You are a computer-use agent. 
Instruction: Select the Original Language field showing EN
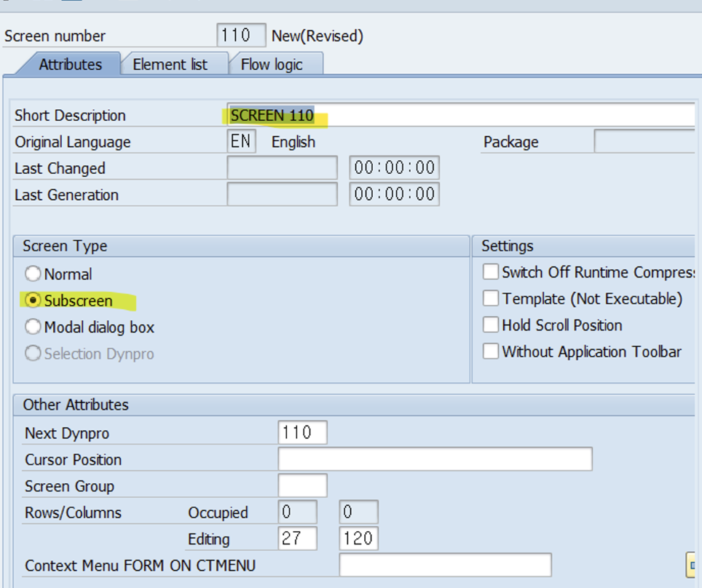tap(241, 141)
